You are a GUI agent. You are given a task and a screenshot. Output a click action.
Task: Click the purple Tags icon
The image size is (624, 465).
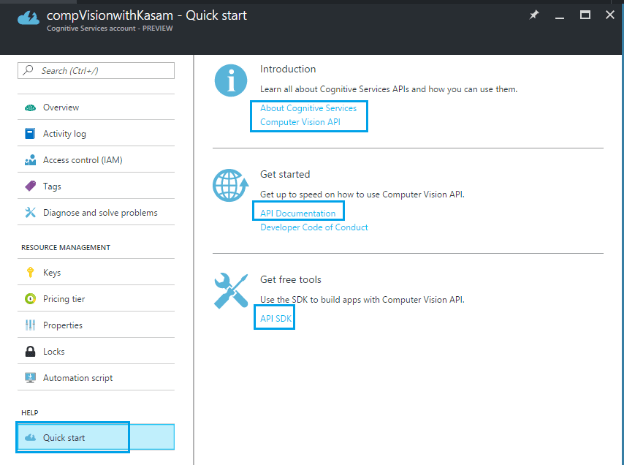(x=31, y=186)
